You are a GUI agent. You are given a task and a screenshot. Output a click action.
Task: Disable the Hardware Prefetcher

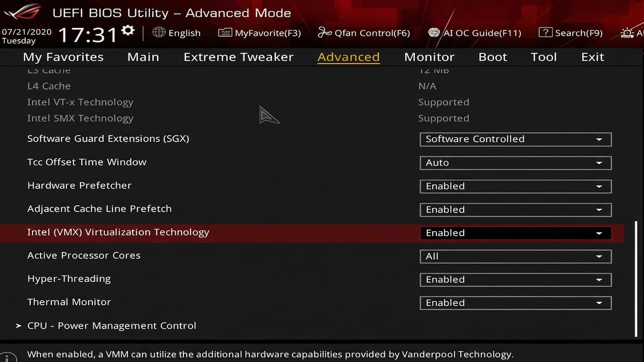(515, 186)
